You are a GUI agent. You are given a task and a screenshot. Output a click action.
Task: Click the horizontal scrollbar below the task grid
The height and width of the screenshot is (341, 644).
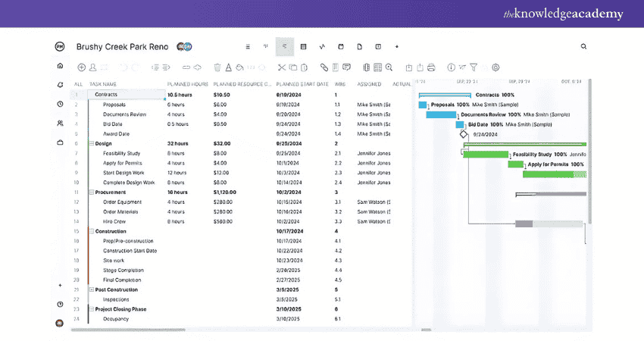click(x=129, y=329)
